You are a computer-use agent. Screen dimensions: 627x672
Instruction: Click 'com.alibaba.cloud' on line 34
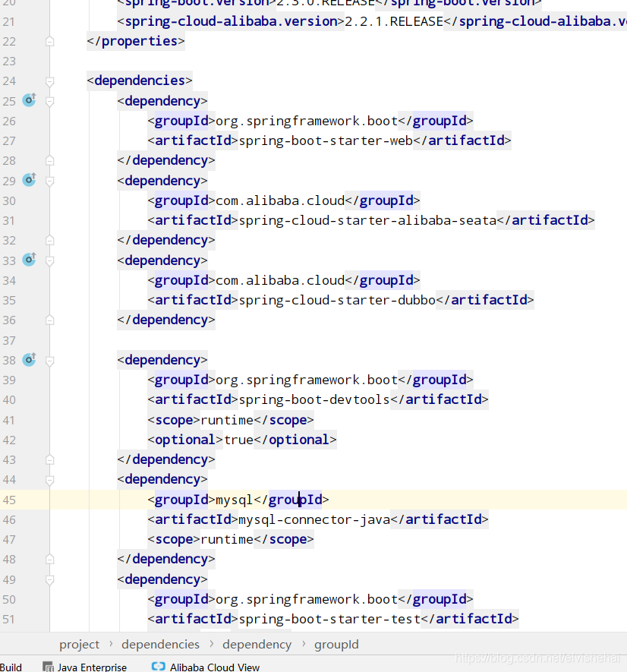click(x=280, y=280)
